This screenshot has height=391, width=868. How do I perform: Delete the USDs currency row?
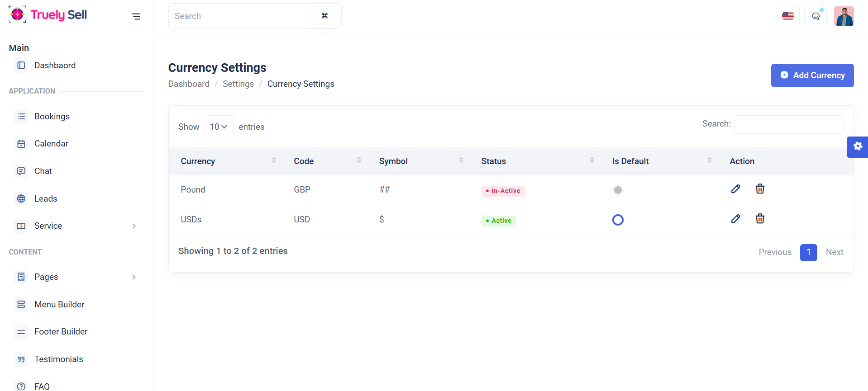[x=760, y=219]
